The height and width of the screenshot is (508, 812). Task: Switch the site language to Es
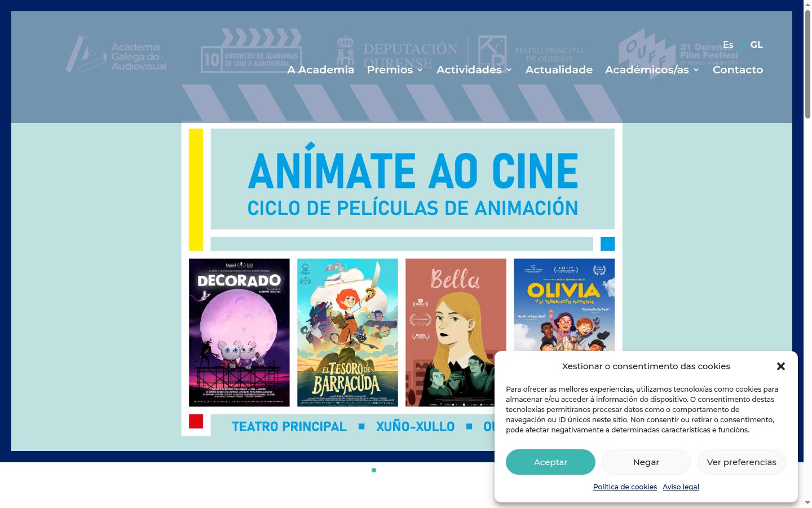728,45
